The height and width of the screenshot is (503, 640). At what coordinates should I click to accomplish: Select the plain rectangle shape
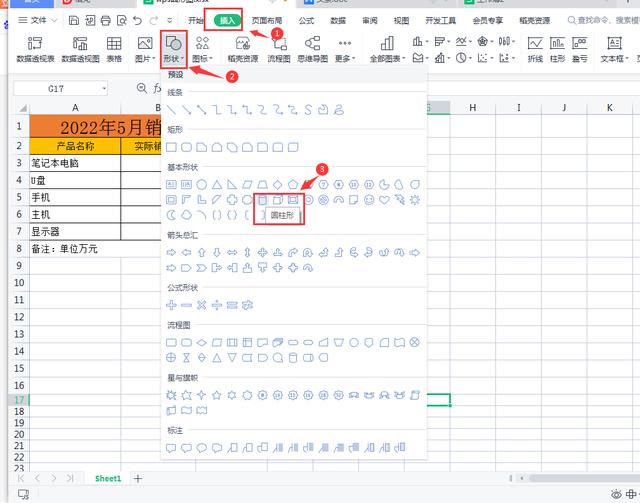(x=171, y=147)
